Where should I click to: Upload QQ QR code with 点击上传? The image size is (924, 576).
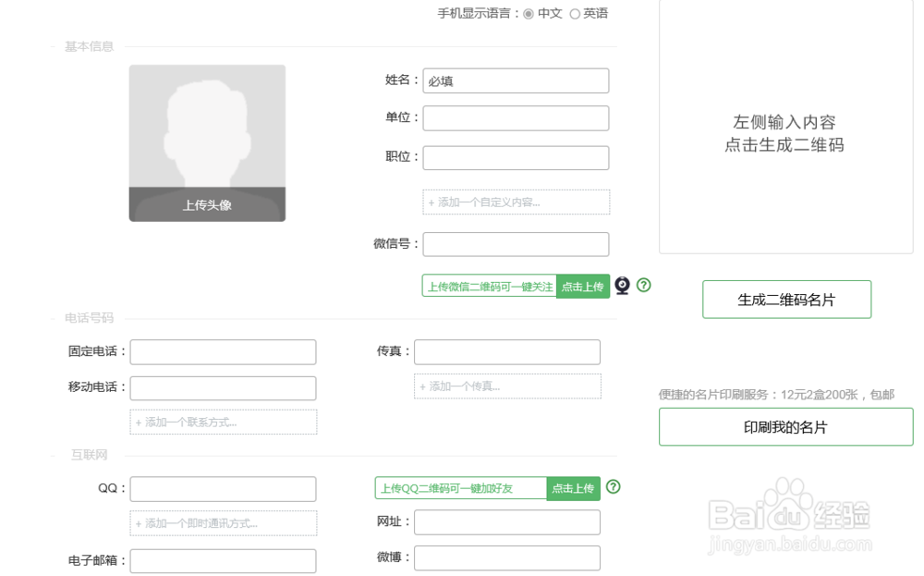pos(573,488)
